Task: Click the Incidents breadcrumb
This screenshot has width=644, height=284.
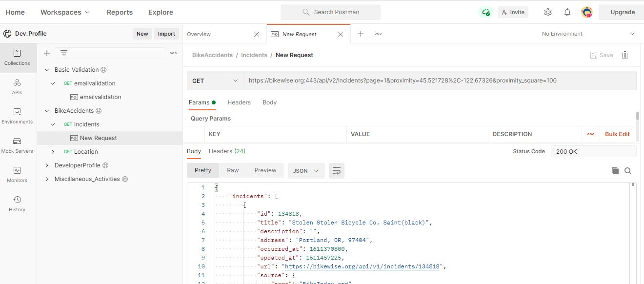Action: click(x=254, y=55)
